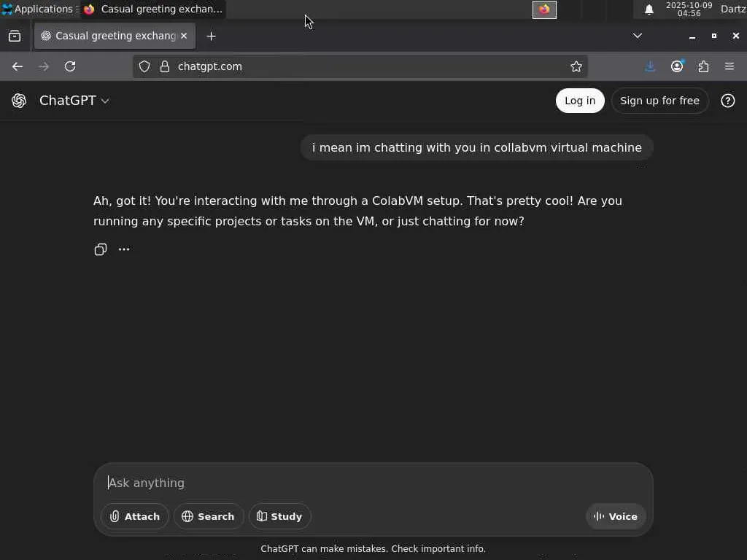The width and height of the screenshot is (747, 560).
Task: Click the Casual greeting taskbar window button
Action: 153,9
